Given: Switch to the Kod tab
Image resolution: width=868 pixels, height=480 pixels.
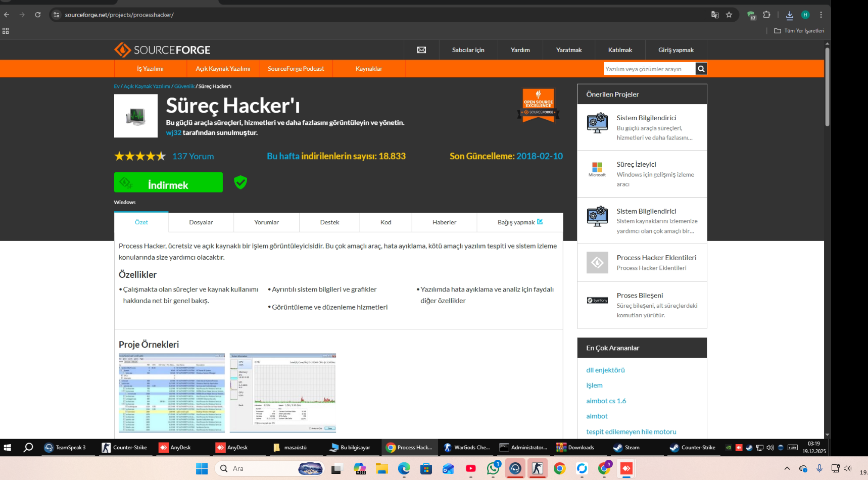Looking at the screenshot, I should coord(386,222).
